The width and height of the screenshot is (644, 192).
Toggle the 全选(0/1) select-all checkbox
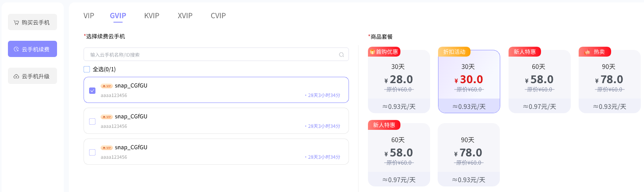[x=87, y=69]
